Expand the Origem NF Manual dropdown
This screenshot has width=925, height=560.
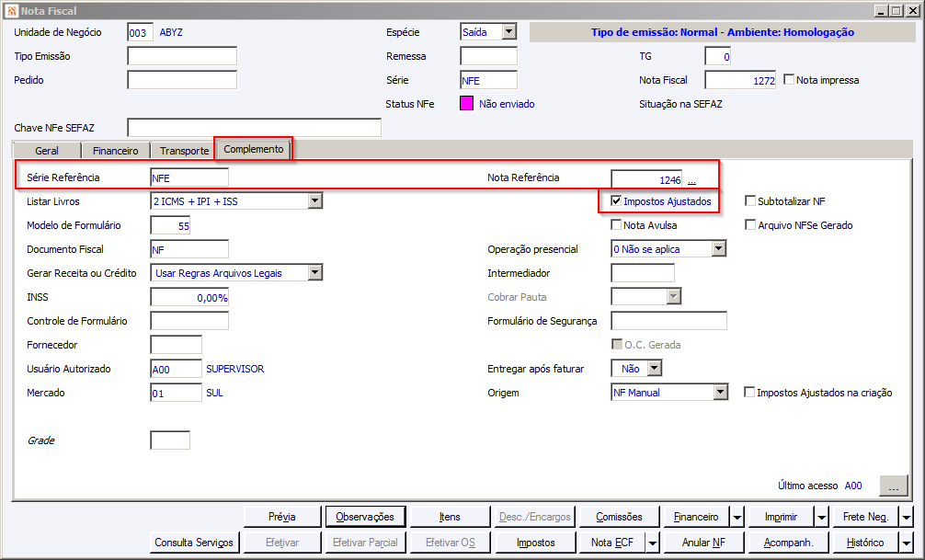720,393
